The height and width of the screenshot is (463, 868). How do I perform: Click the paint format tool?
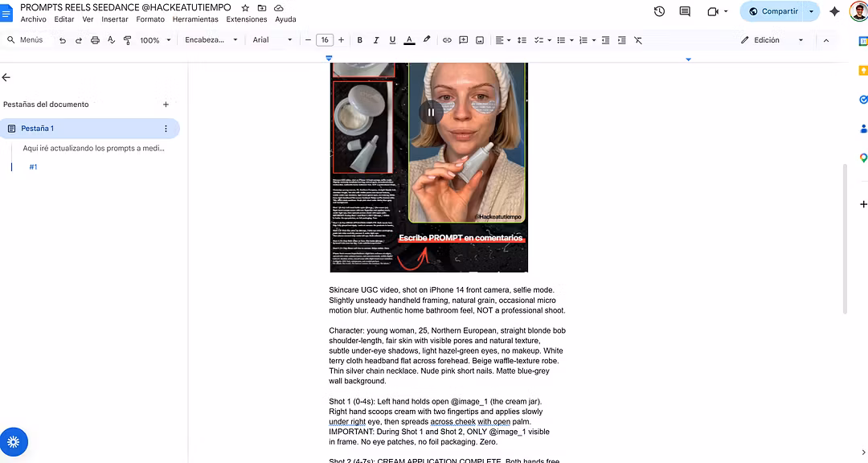point(127,39)
